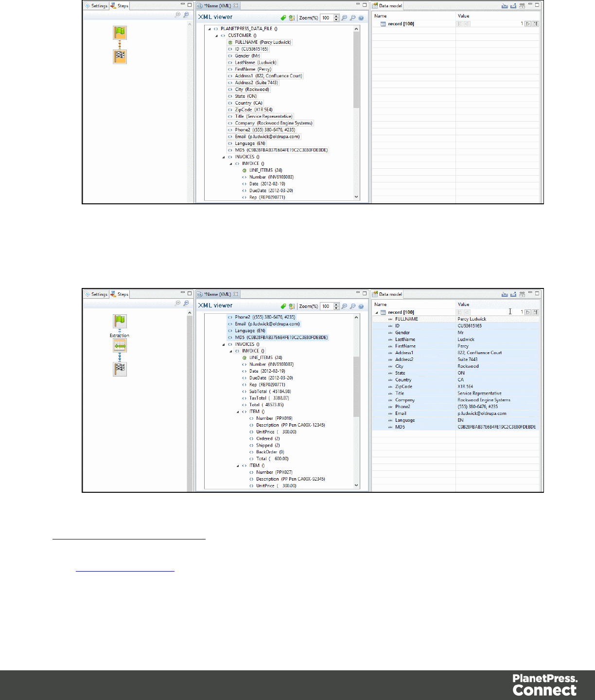Select FULLNAME (Percy Ludwick) XML node
Image resolution: width=595 pixels, height=700 pixels.
click(x=260, y=42)
